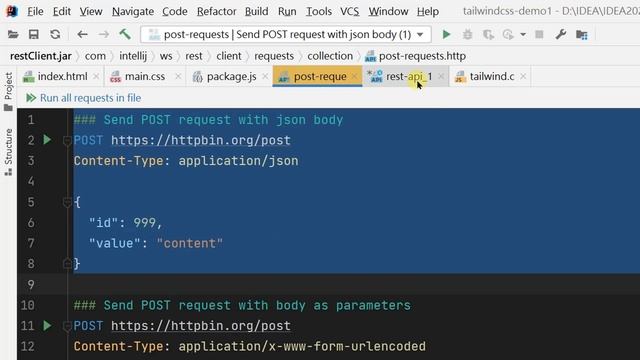The height and width of the screenshot is (360, 640).
Task: Close the package.js tab
Action: coord(265,76)
